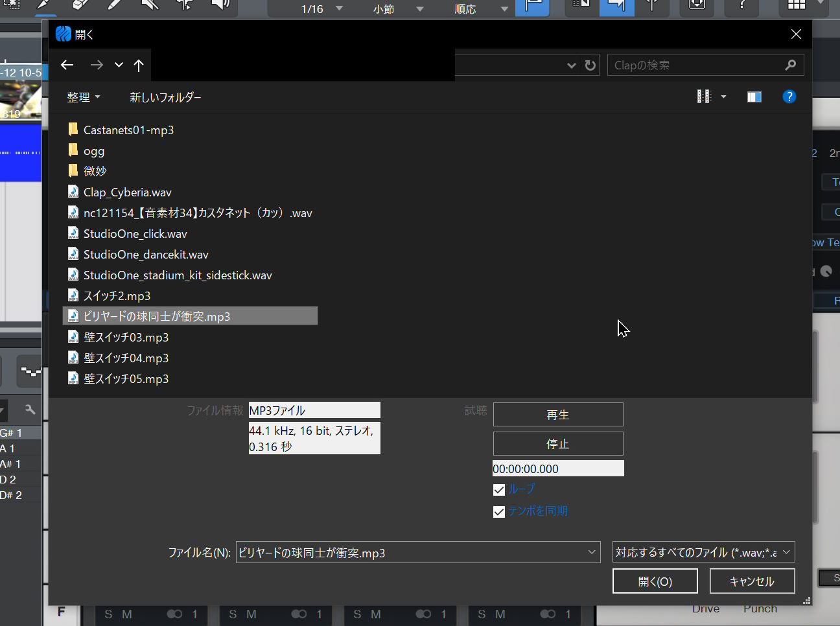
Task: Click the キャンセル button
Action: tap(752, 581)
